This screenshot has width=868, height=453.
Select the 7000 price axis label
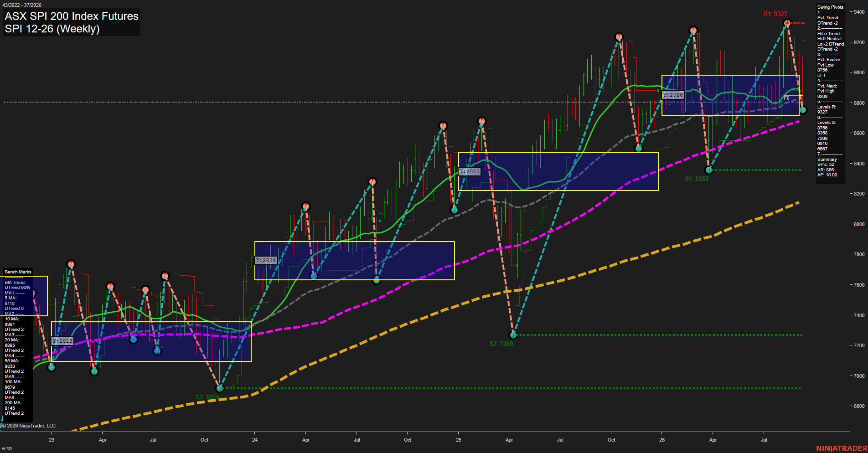pyautogui.click(x=859, y=376)
